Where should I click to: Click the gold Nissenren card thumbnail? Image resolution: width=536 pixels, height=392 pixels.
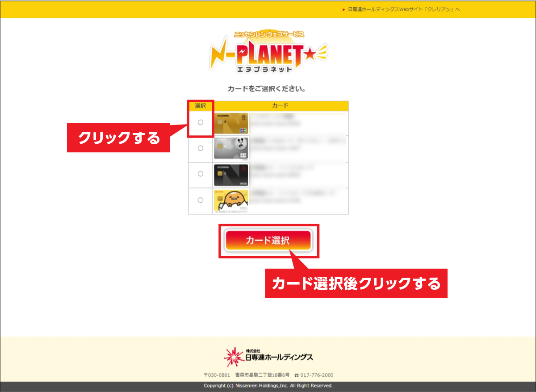coord(231,124)
